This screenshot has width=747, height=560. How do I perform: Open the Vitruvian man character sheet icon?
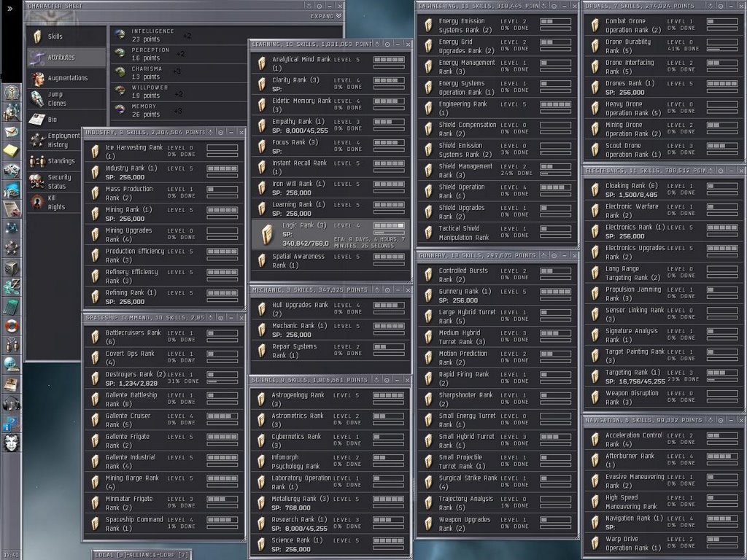click(11, 93)
